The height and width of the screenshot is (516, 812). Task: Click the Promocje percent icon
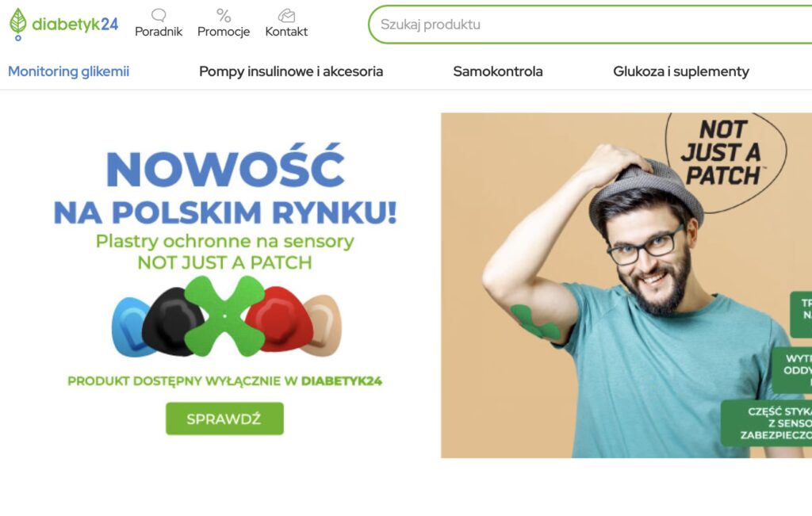point(224,16)
